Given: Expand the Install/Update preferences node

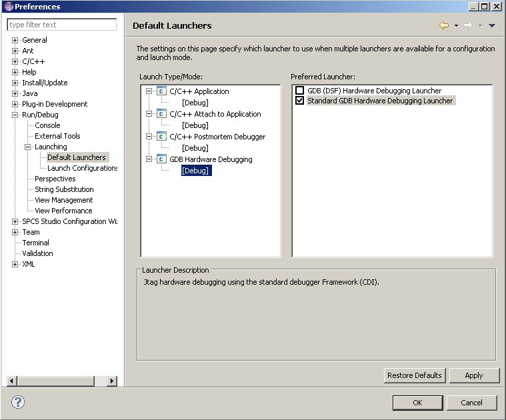Looking at the screenshot, I should tap(15, 83).
